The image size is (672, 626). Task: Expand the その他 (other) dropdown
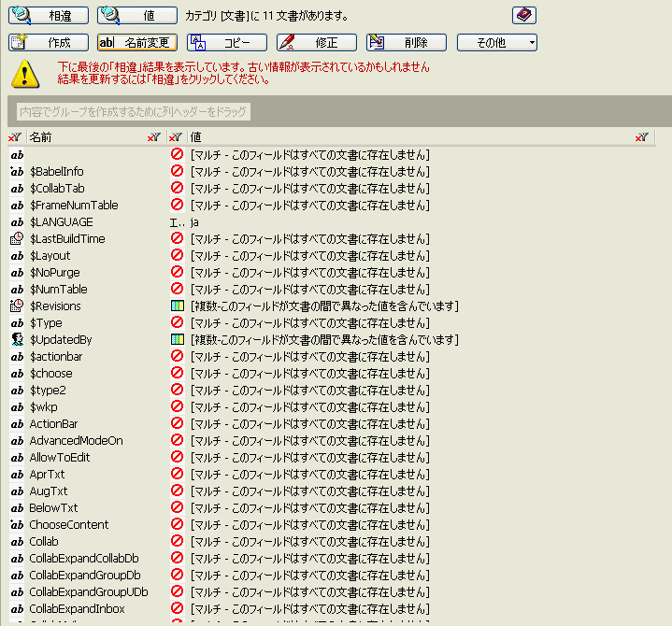point(496,42)
